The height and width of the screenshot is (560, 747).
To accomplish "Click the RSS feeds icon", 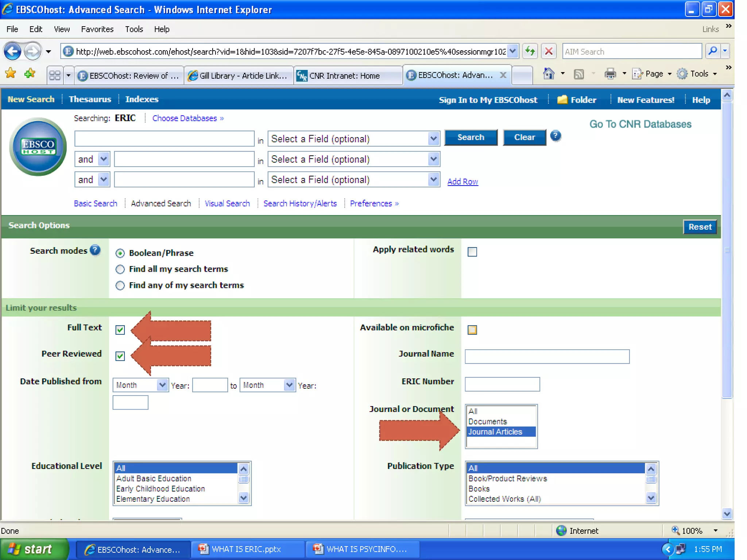I will click(579, 74).
